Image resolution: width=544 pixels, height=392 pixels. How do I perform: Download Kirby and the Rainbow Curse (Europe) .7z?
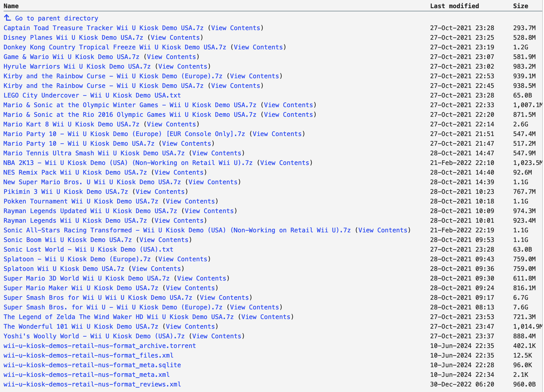(113, 76)
